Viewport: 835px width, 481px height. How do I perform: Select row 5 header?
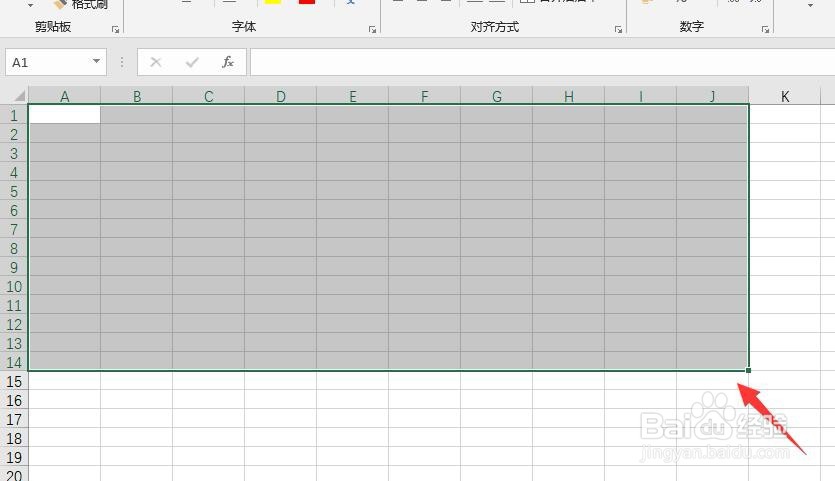[x=14, y=191]
